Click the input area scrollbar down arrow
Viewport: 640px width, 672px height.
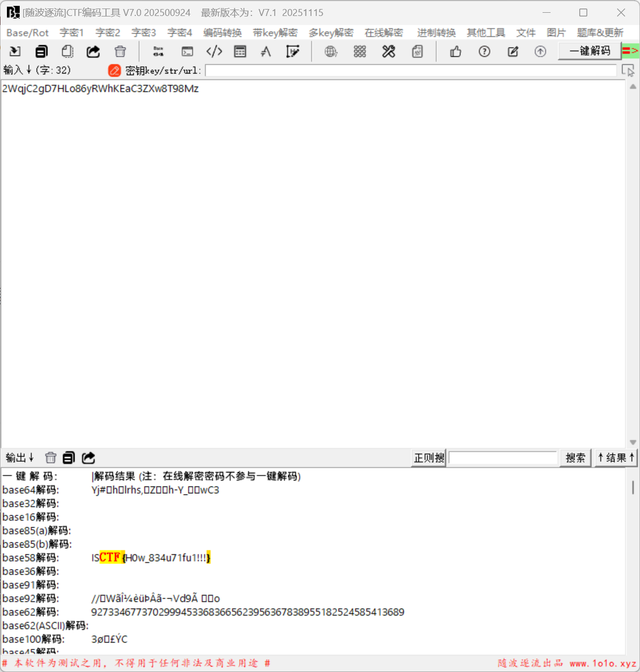coord(633,442)
